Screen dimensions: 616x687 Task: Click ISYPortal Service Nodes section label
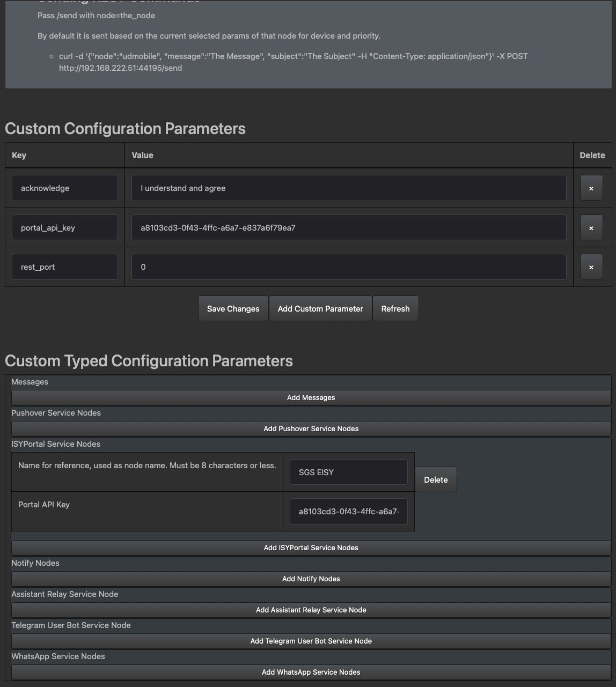(56, 444)
